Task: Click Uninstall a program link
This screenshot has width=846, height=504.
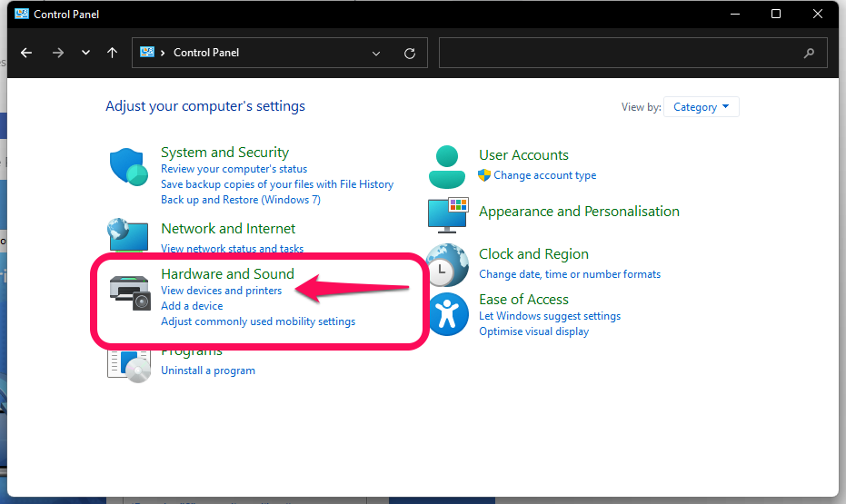Action: (208, 371)
